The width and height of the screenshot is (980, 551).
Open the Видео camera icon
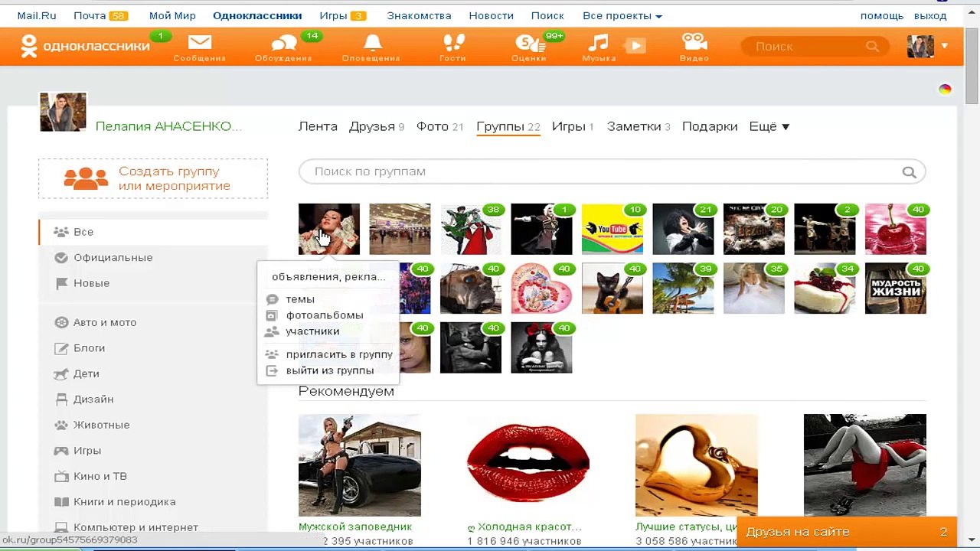[694, 47]
